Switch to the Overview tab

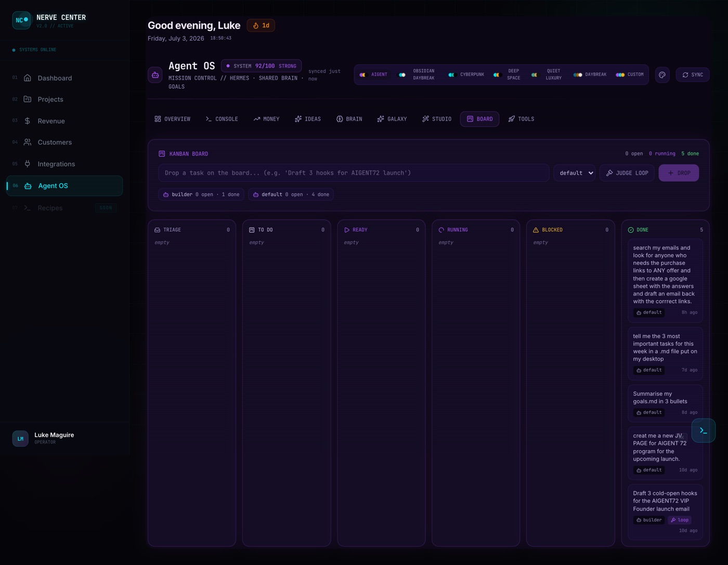tap(173, 119)
